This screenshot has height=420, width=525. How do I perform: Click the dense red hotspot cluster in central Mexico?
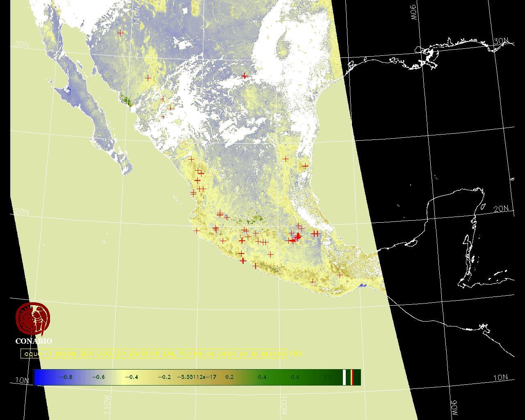point(297,237)
